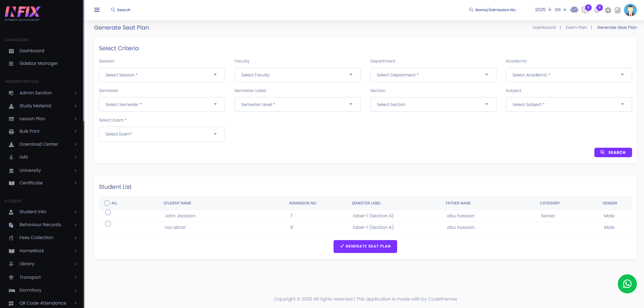Open the notifications bell icon

pos(597,10)
